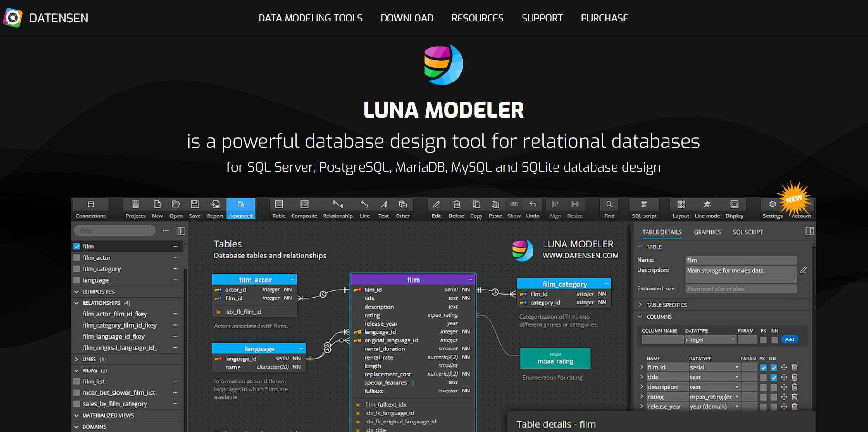This screenshot has height=432, width=868.
Task: Open the RESOURCES menu item
Action: [x=478, y=18]
